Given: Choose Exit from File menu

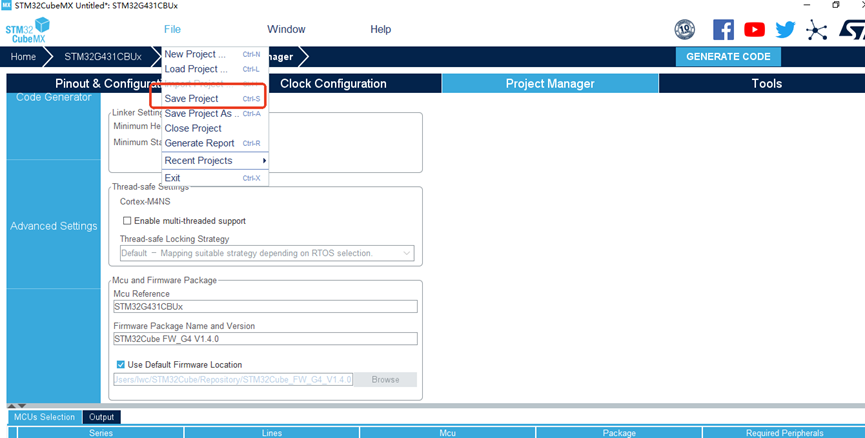Looking at the screenshot, I should pos(215,178).
